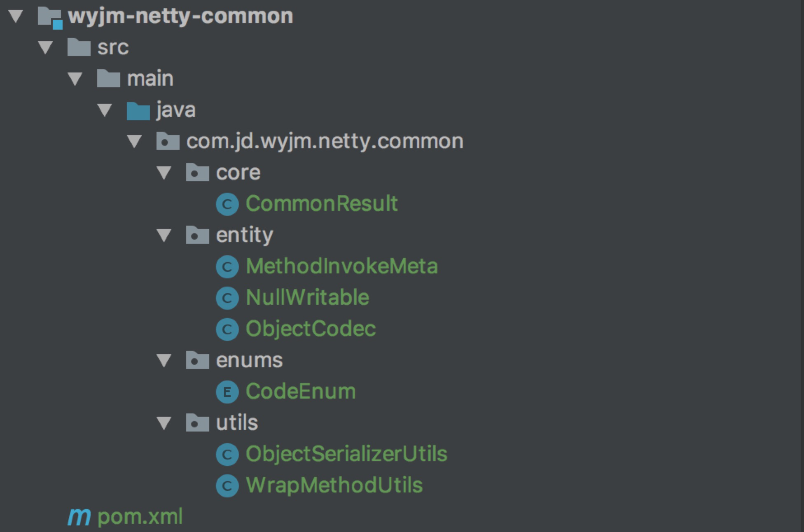Click the class icon next to MethodInvokeMeta

(227, 267)
